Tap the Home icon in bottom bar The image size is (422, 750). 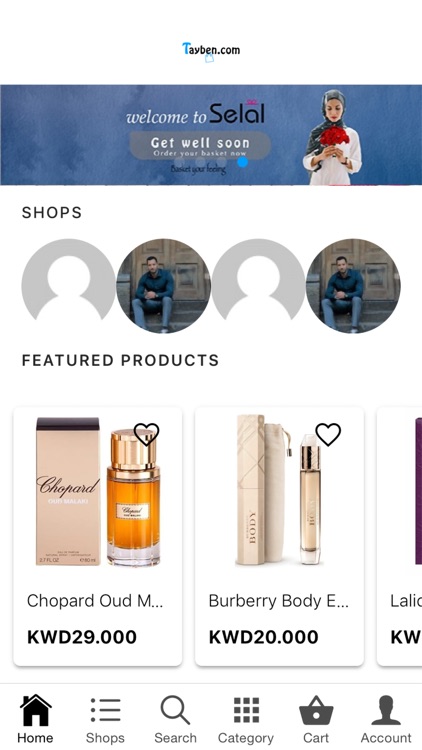(35, 710)
